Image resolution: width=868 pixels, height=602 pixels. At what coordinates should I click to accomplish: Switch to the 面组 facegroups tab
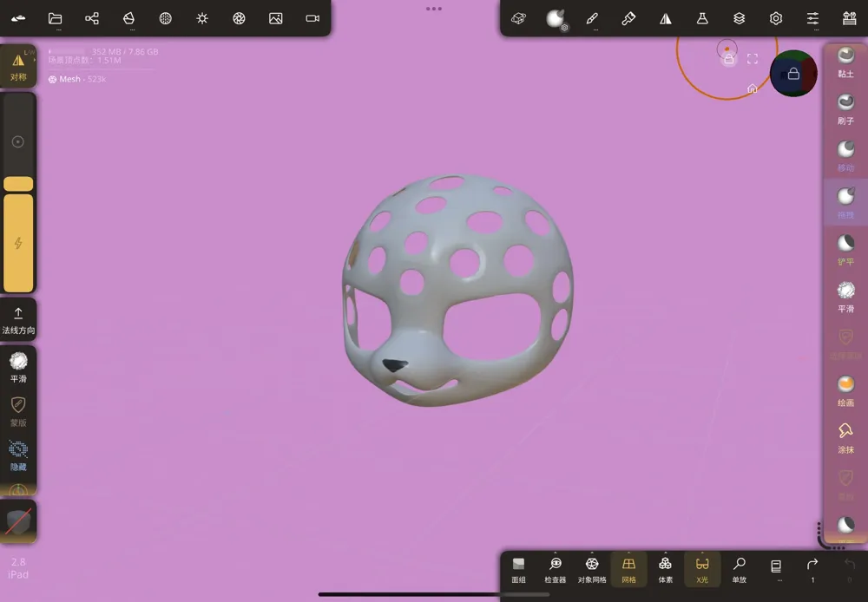click(518, 568)
